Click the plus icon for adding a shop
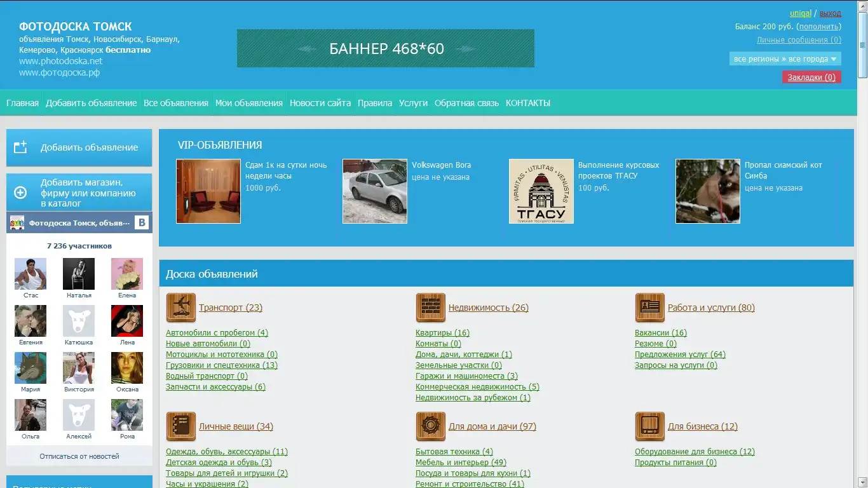868x488 pixels. click(20, 193)
